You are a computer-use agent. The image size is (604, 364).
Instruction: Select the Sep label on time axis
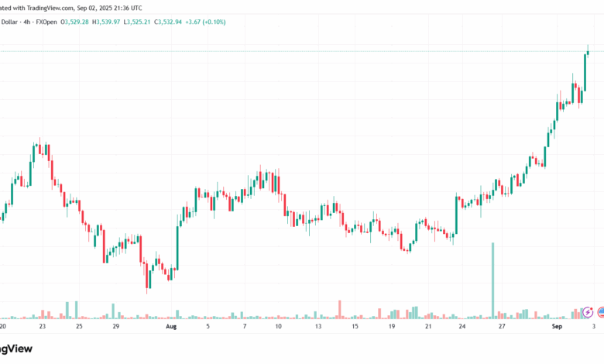coord(557,328)
